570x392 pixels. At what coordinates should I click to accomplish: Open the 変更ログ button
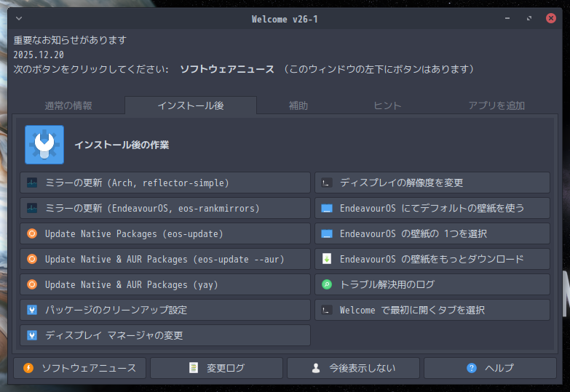point(216,368)
